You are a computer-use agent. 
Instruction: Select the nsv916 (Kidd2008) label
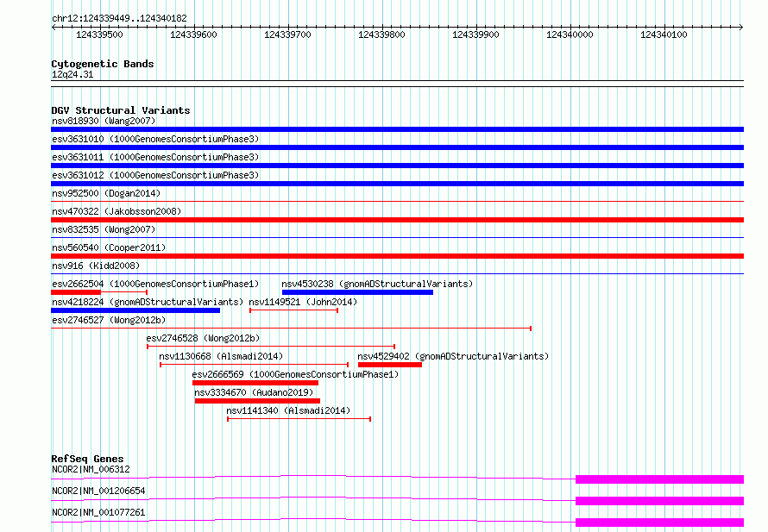point(96,266)
